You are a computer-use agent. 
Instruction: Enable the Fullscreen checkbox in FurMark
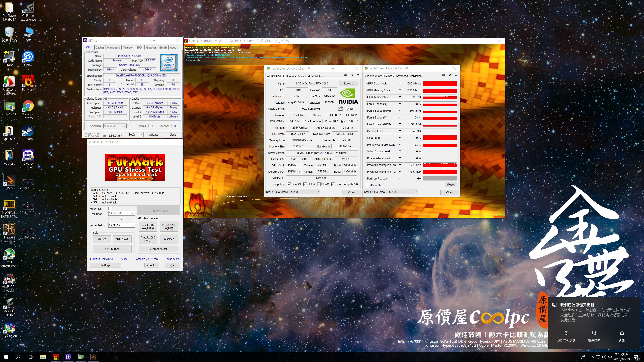[x=110, y=209]
